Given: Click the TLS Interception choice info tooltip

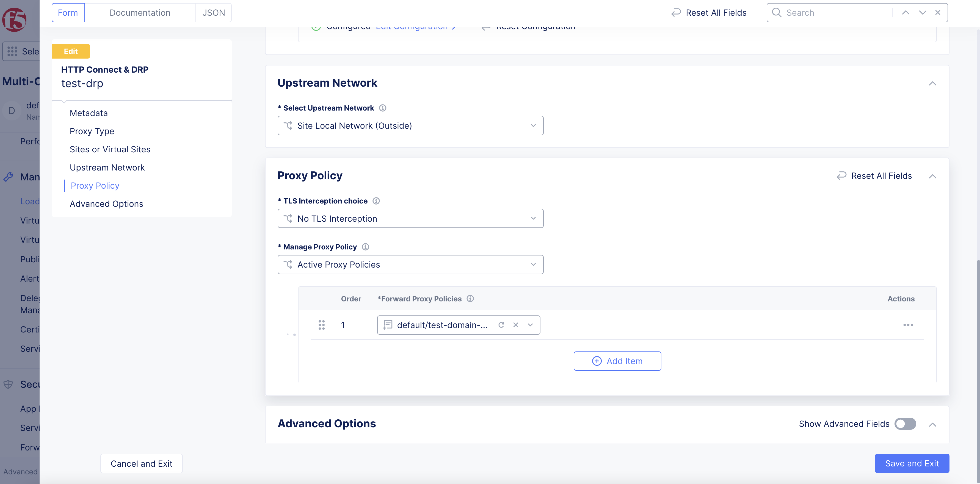Looking at the screenshot, I should click(376, 201).
